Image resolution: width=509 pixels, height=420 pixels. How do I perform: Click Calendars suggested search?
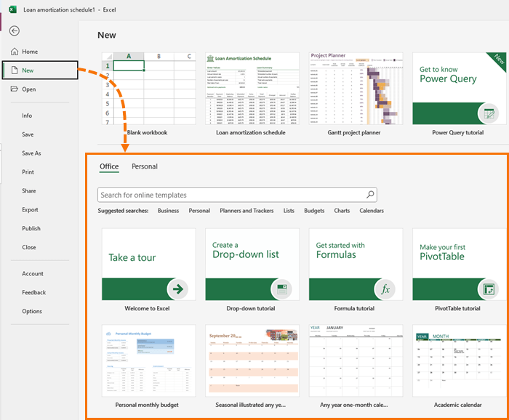click(372, 211)
